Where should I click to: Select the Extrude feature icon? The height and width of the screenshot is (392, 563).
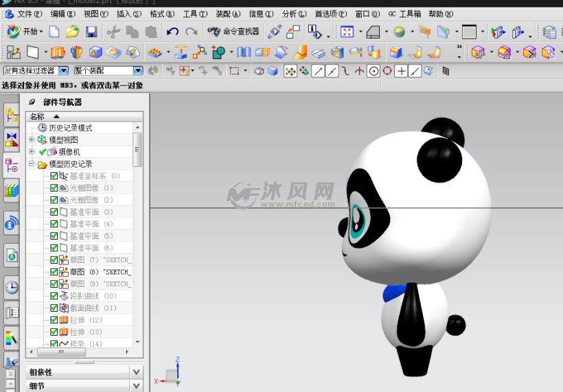click(58, 52)
